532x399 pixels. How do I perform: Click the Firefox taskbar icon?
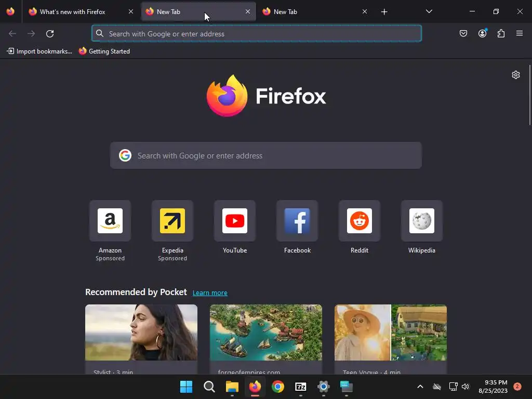(x=255, y=387)
